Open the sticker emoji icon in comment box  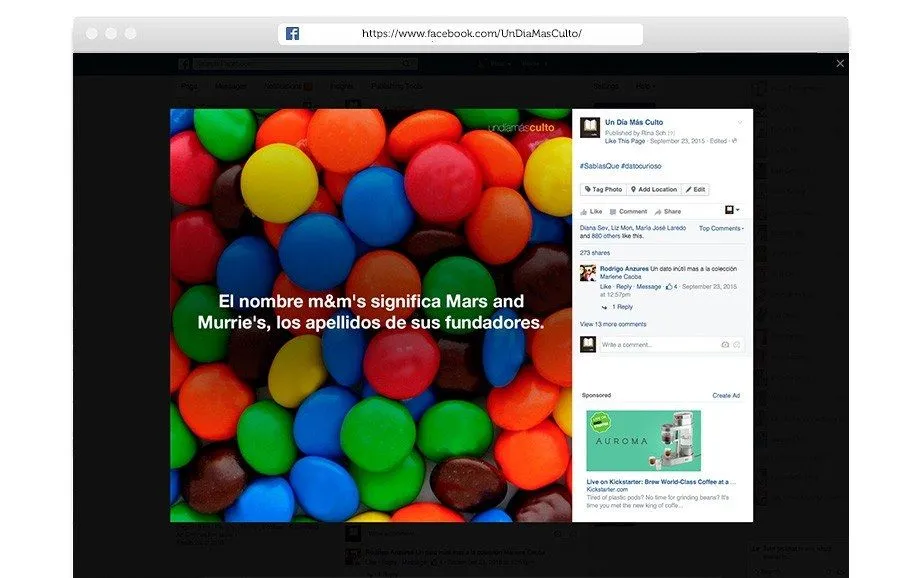pos(737,345)
